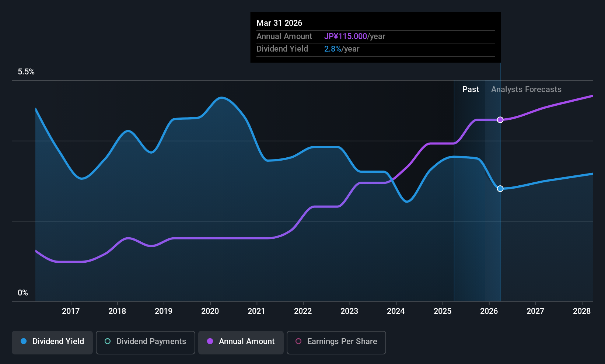The height and width of the screenshot is (364, 605).
Task: Click the 2028 x-axis year label
Action: tap(582, 311)
